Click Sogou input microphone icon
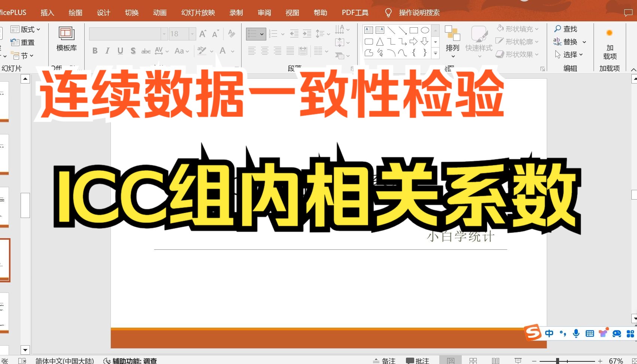The width and height of the screenshot is (637, 364). pyautogui.click(x=576, y=333)
